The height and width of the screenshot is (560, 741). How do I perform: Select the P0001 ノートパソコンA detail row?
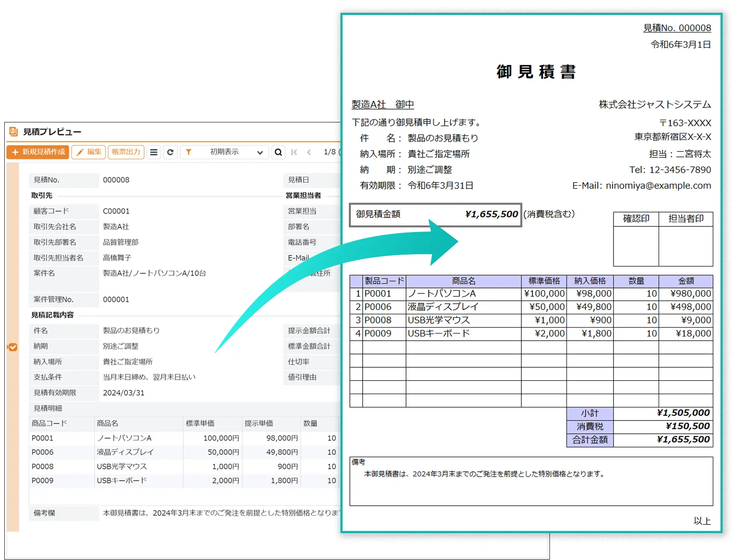coord(124,438)
